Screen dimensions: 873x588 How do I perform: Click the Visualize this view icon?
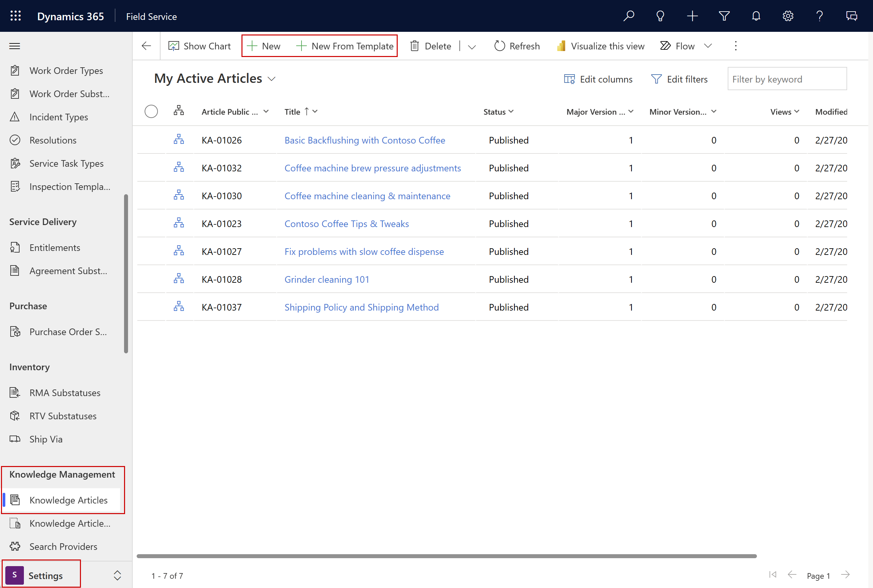[x=562, y=46]
